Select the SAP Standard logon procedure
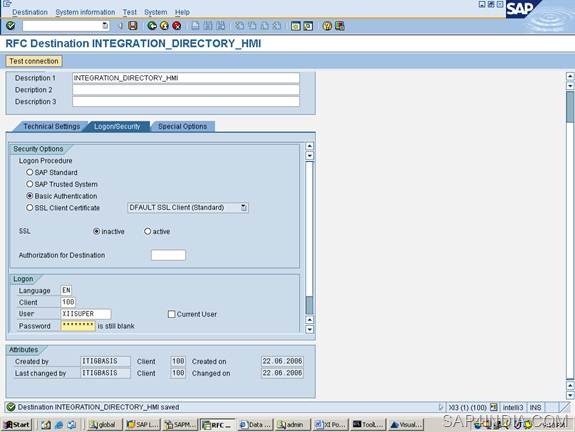575x432 pixels. (30, 172)
